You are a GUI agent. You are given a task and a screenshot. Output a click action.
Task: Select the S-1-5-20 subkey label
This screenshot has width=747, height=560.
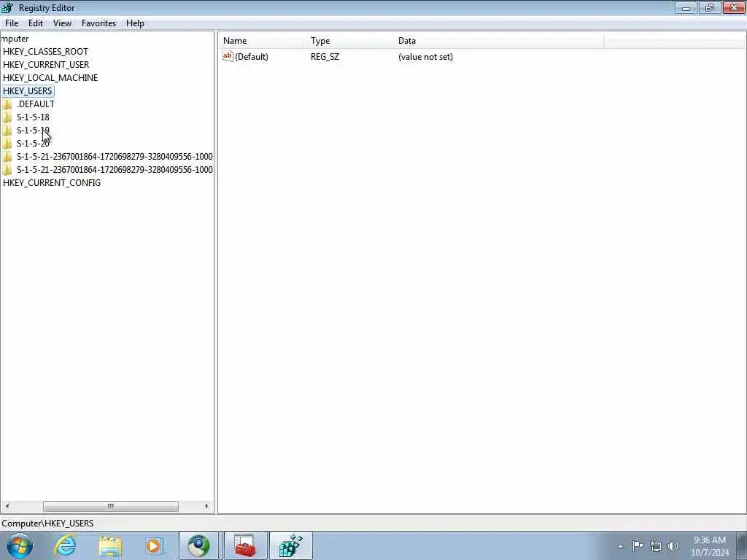pyautogui.click(x=33, y=144)
